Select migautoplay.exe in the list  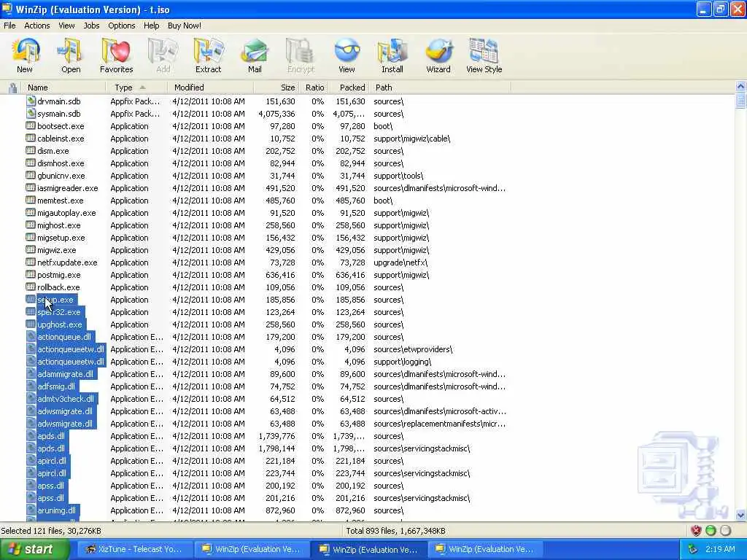66,213
